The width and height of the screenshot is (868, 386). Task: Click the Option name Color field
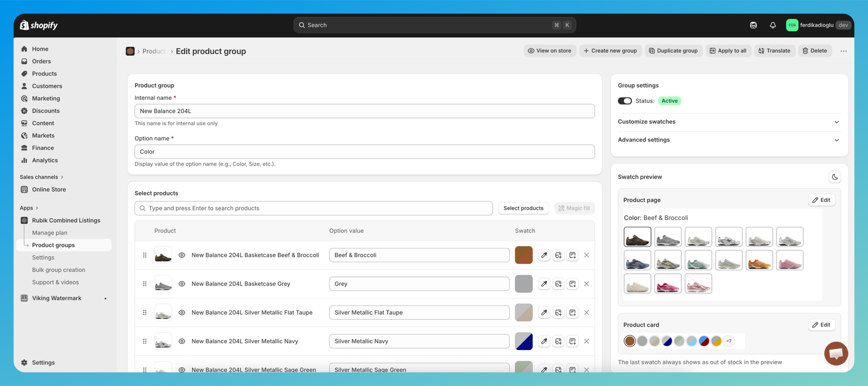click(365, 152)
